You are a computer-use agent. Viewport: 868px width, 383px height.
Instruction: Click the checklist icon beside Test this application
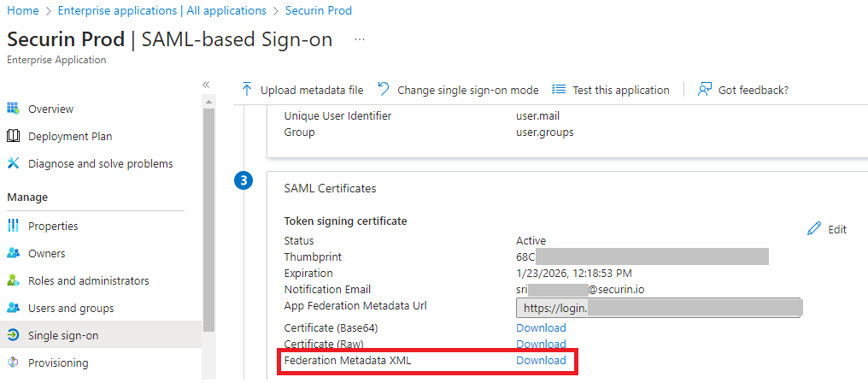click(559, 90)
